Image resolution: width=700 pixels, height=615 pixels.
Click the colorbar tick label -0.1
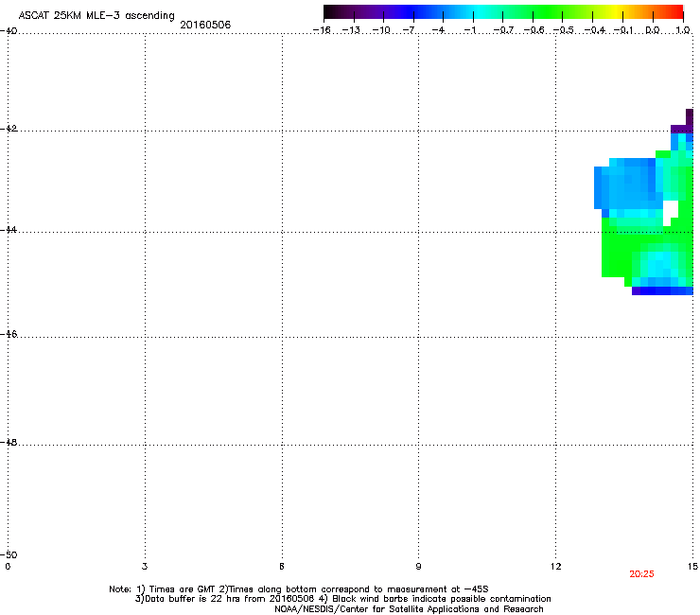(623, 30)
